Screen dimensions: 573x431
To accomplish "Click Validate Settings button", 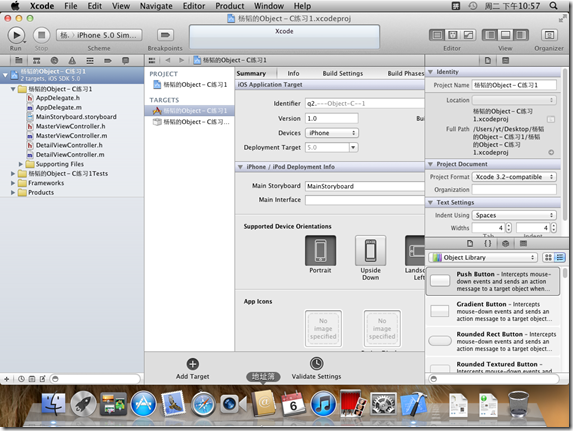I will coord(316,368).
